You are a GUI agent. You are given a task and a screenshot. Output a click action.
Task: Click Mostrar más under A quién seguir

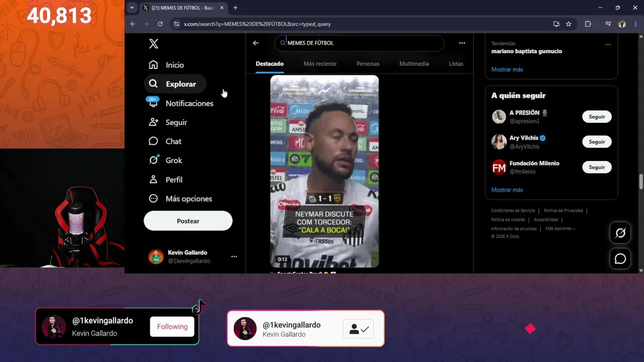point(507,190)
